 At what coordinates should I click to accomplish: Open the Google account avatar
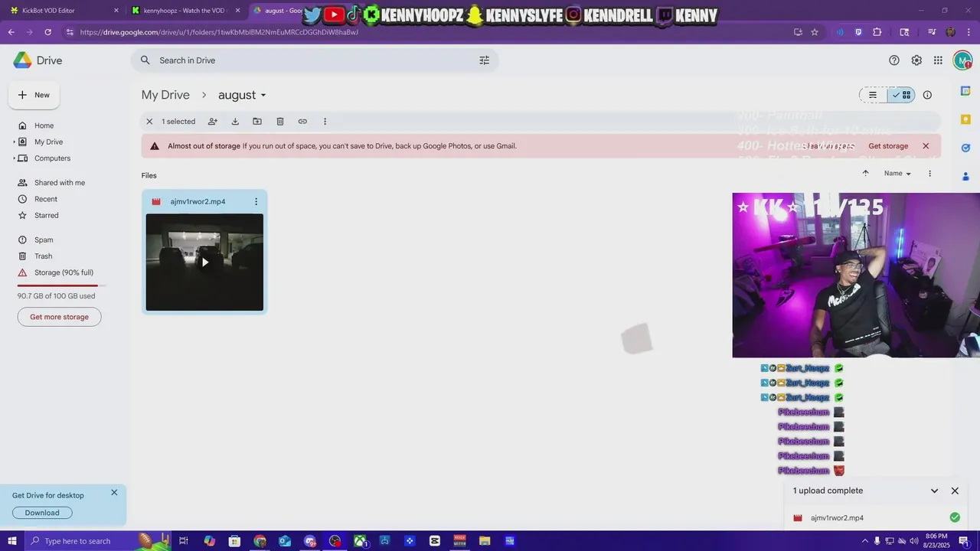[x=962, y=60]
